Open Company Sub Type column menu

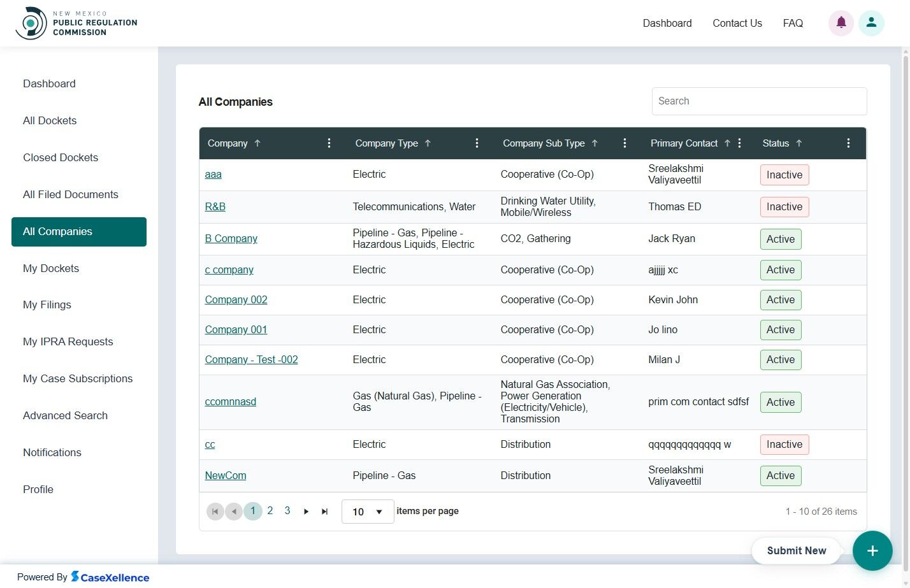tap(625, 143)
